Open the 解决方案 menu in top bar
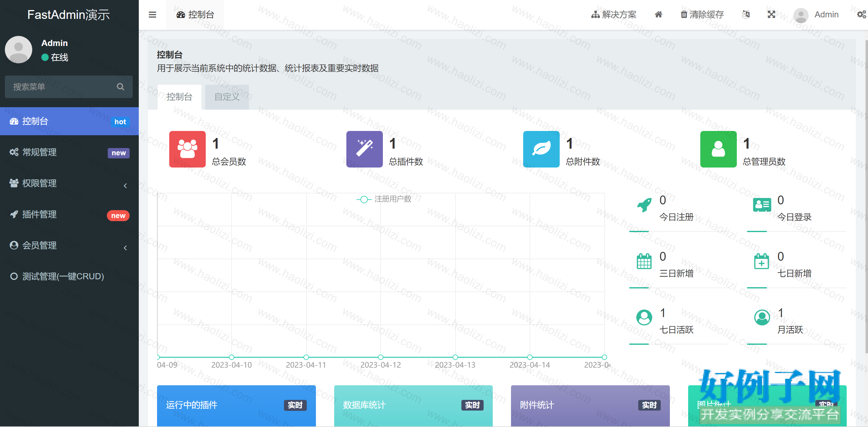The height and width of the screenshot is (427, 868). [614, 15]
